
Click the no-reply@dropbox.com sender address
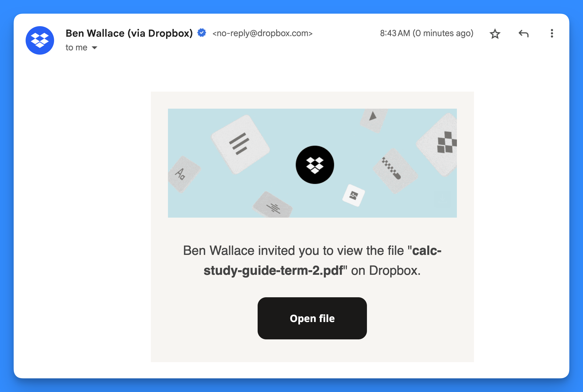[262, 34]
